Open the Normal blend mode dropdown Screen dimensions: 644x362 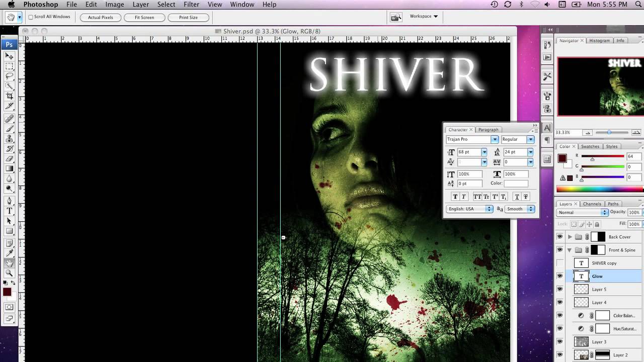point(582,213)
